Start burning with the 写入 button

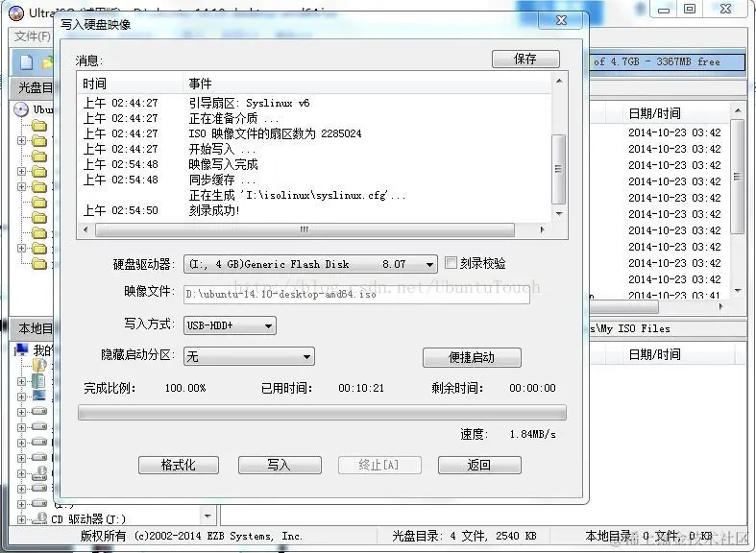point(280,465)
